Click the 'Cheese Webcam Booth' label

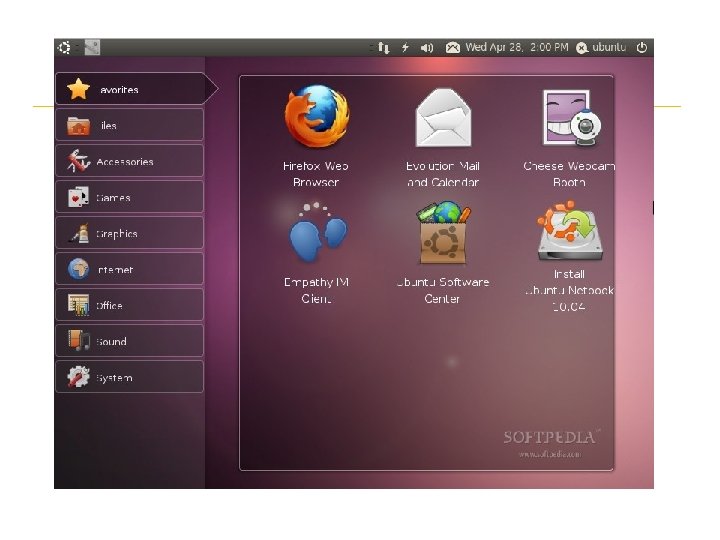tap(569, 174)
